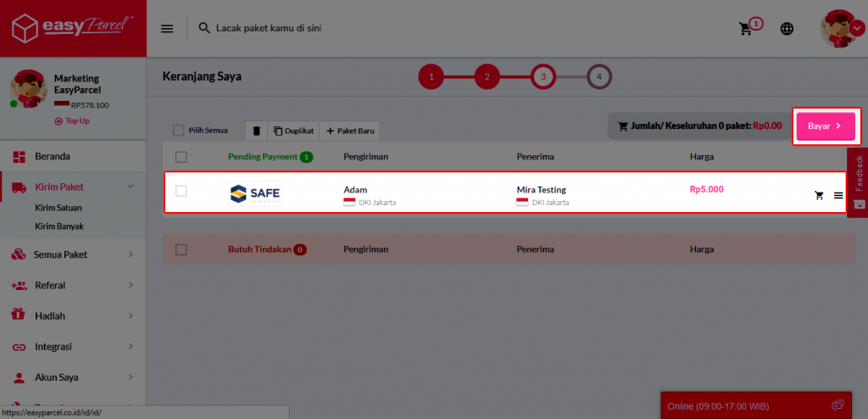This screenshot has width=868, height=419.
Task: Tick the Pilih Semua checkbox
Action: [x=178, y=131]
